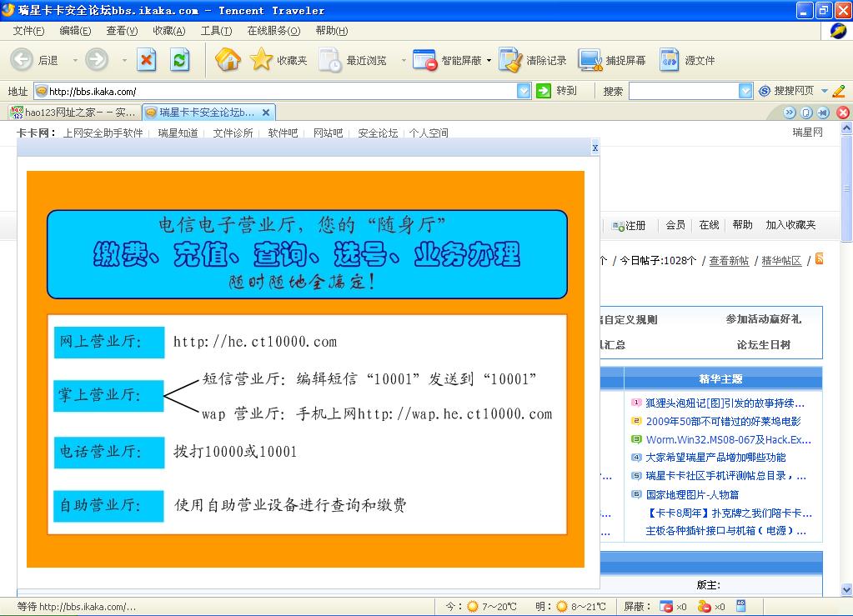Click the pencil highlight icon by search

click(839, 91)
